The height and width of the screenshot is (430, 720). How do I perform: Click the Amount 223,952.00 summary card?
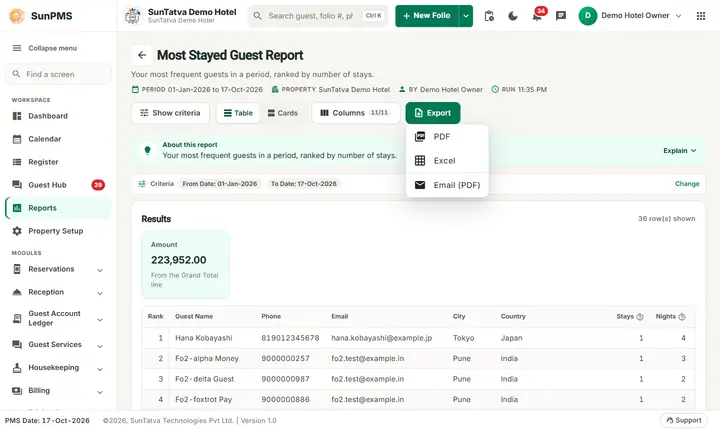186,265
